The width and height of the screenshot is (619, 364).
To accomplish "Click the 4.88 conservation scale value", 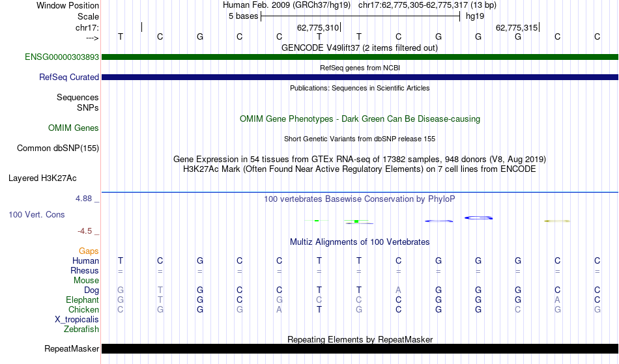I will [83, 199].
